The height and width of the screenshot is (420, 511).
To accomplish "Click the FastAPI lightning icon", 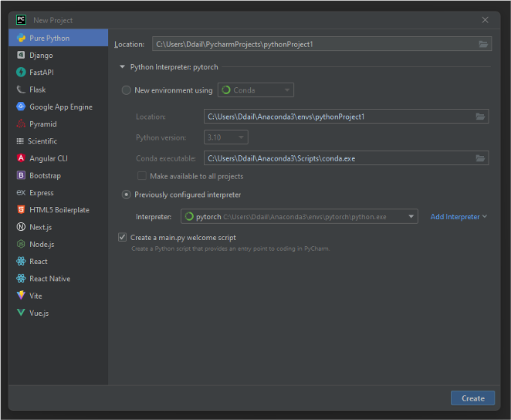I will 21,72.
